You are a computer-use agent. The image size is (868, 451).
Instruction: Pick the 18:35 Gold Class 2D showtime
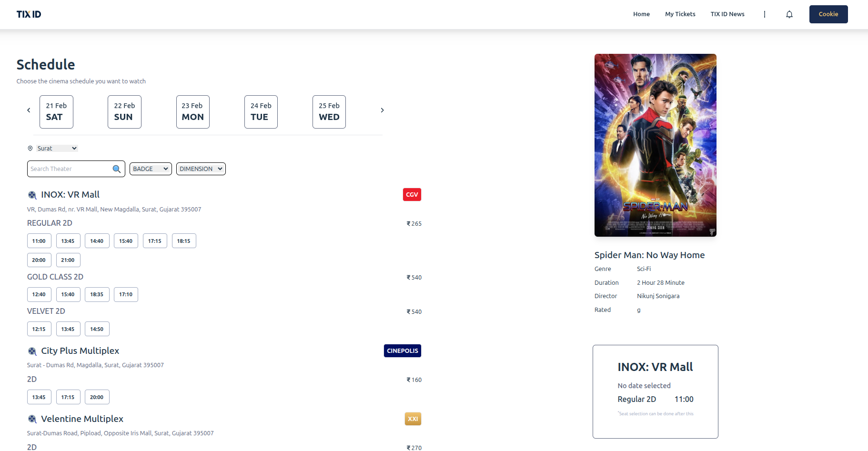[x=97, y=295]
